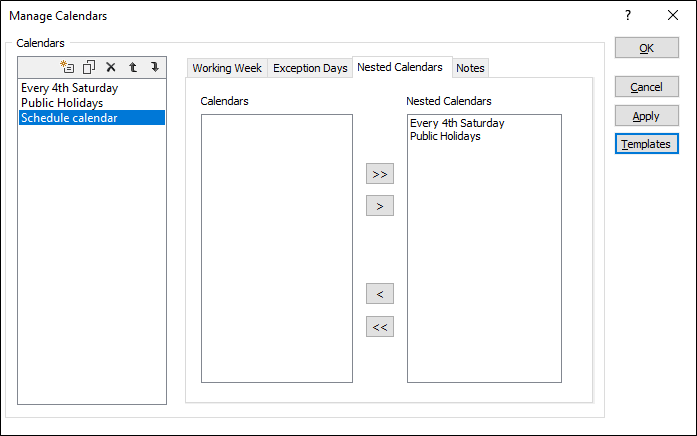Select Every 4th Saturday in left calendar list

click(69, 88)
